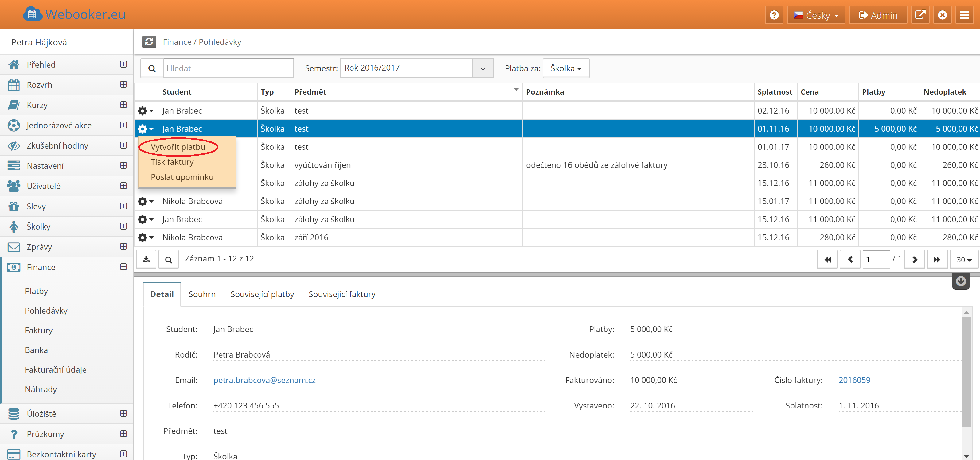
Task: Change language with Česky dropdown
Action: pos(816,15)
